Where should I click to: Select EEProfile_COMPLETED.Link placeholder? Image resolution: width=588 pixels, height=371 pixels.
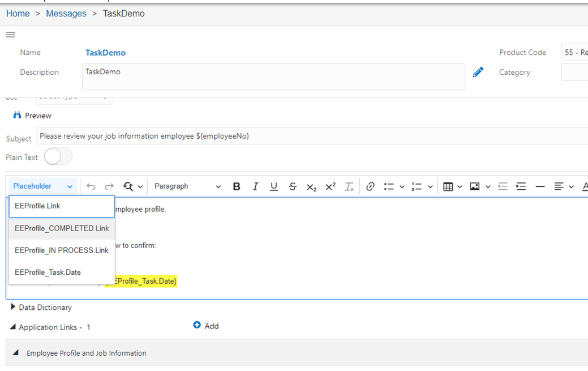62,228
